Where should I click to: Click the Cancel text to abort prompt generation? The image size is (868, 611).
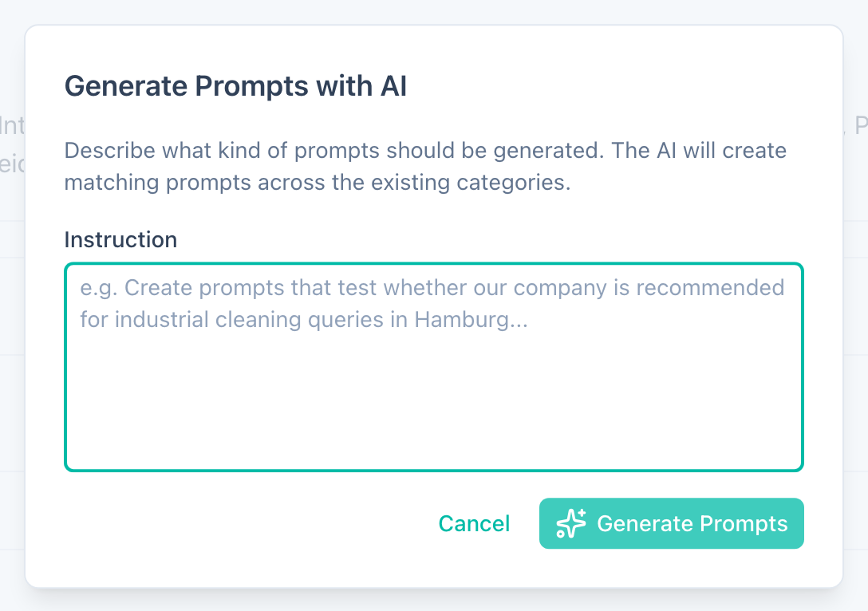pyautogui.click(x=474, y=523)
